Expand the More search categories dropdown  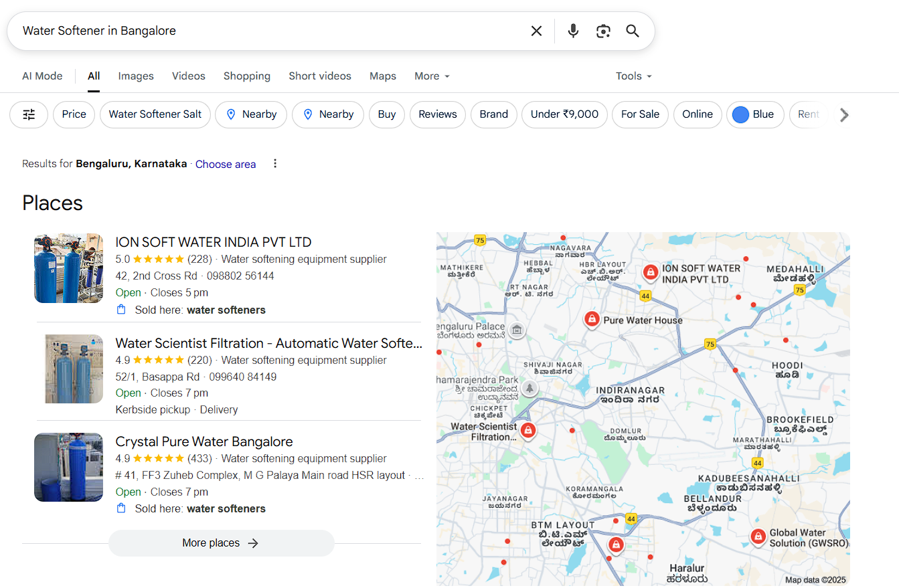tap(432, 76)
